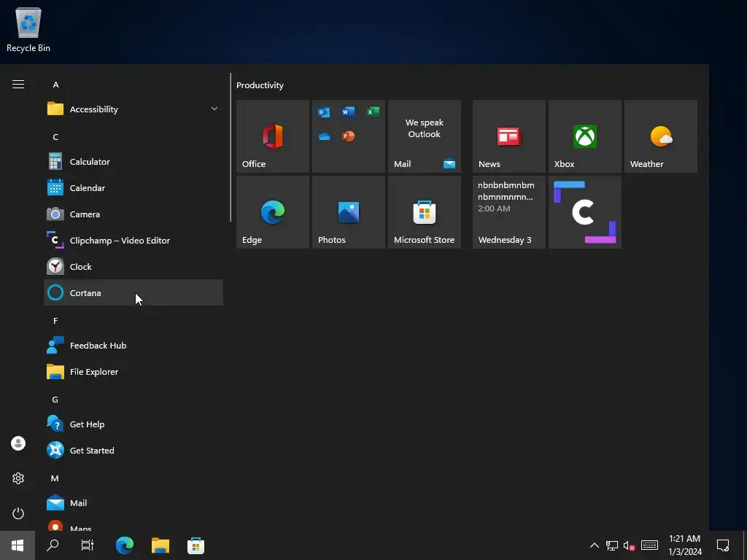Screen dimensions: 747x560
Task: Open the Mail live tile
Action: [x=424, y=136]
